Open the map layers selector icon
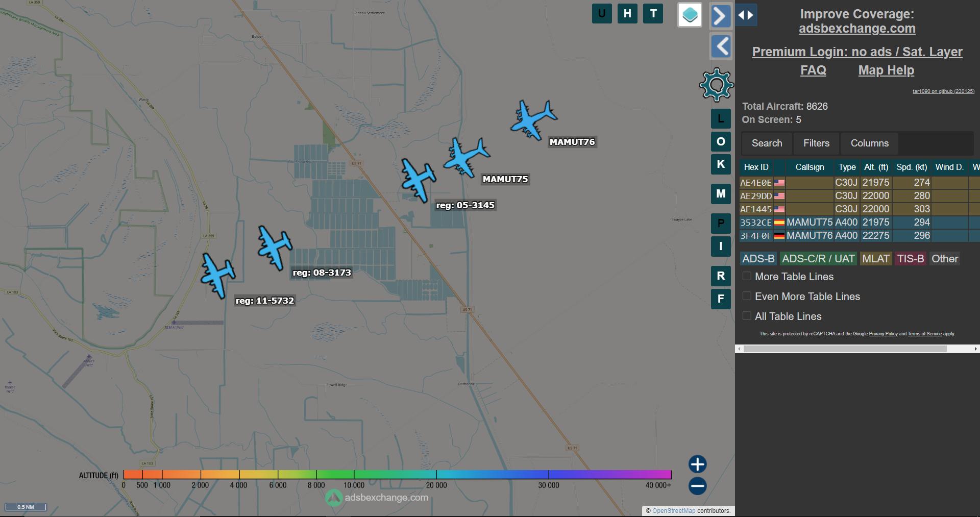Image resolution: width=980 pixels, height=517 pixels. (x=690, y=15)
